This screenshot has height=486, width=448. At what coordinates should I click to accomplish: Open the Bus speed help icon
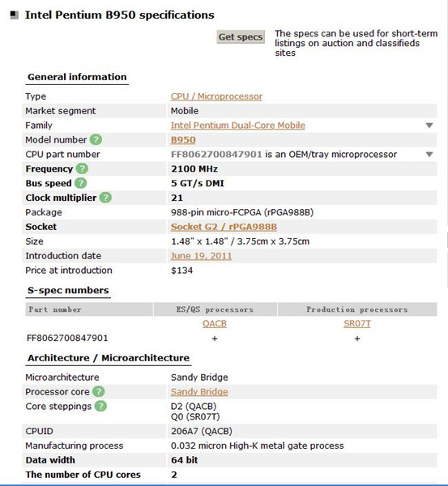tap(81, 183)
